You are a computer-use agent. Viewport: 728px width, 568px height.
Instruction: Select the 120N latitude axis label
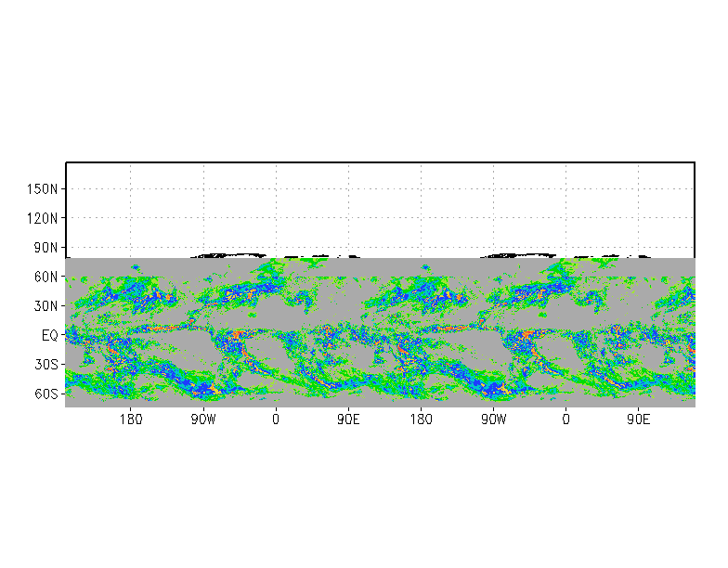42,218
